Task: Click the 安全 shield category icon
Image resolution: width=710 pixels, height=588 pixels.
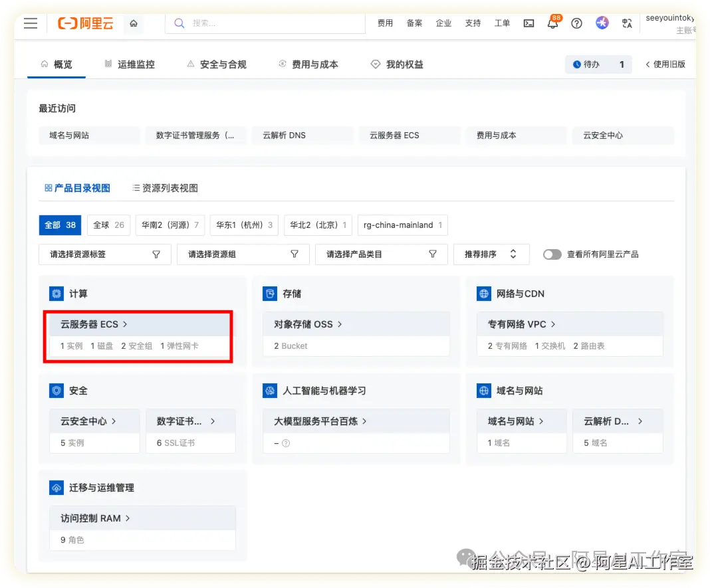Action: 57,391
